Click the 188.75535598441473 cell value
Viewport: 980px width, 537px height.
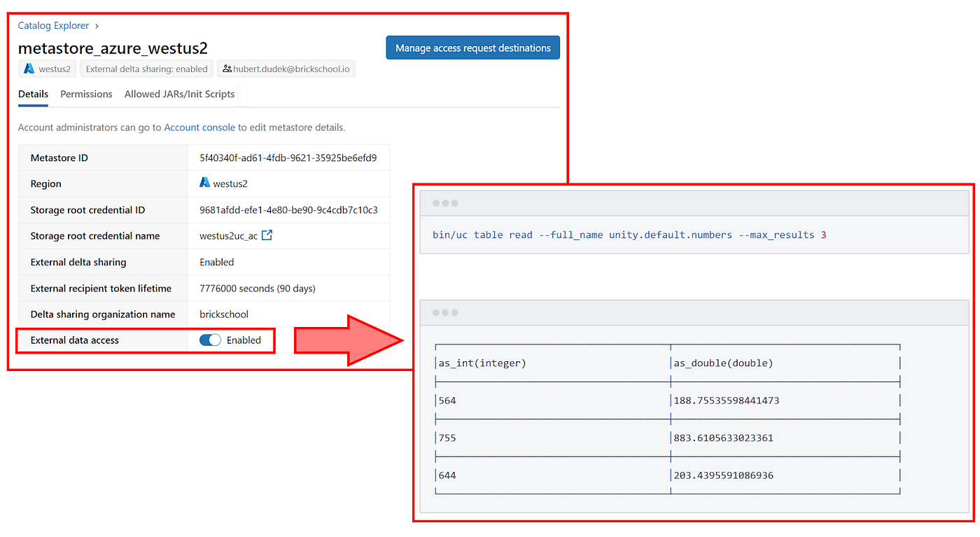point(726,400)
